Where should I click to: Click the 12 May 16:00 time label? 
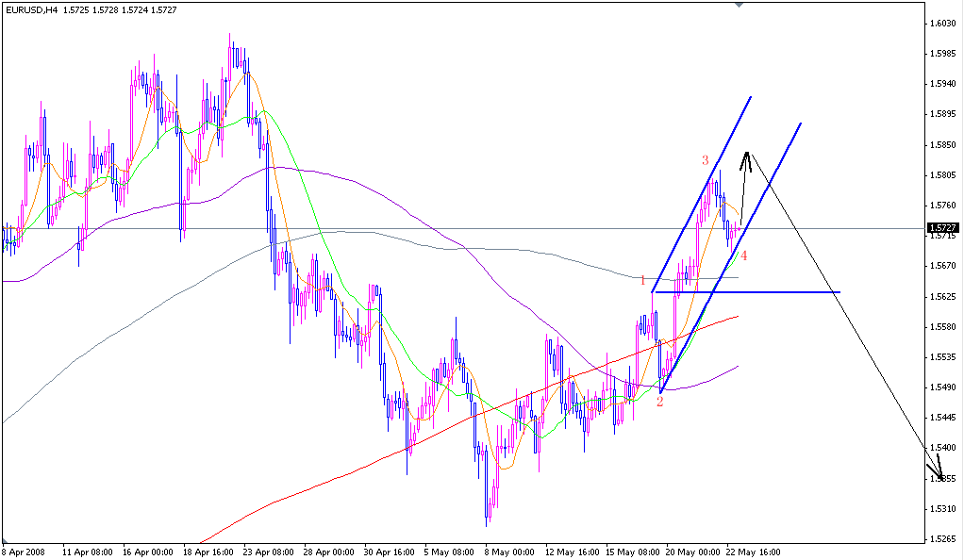coord(572,552)
